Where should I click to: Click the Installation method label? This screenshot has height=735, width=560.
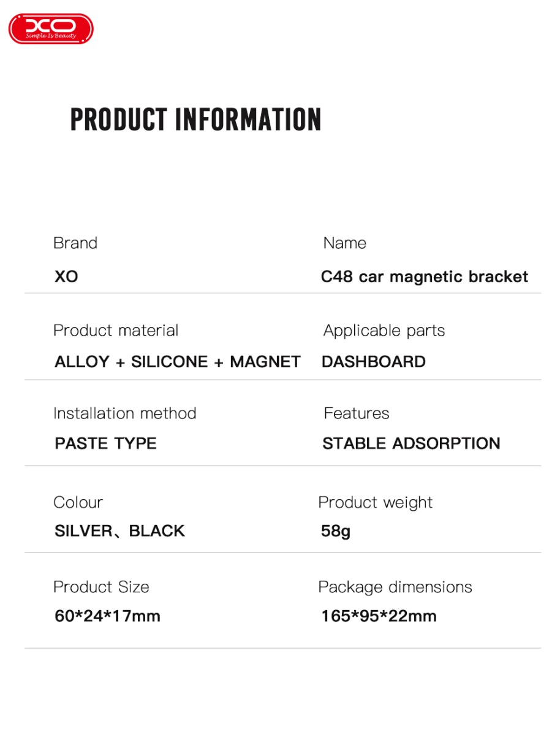point(125,413)
